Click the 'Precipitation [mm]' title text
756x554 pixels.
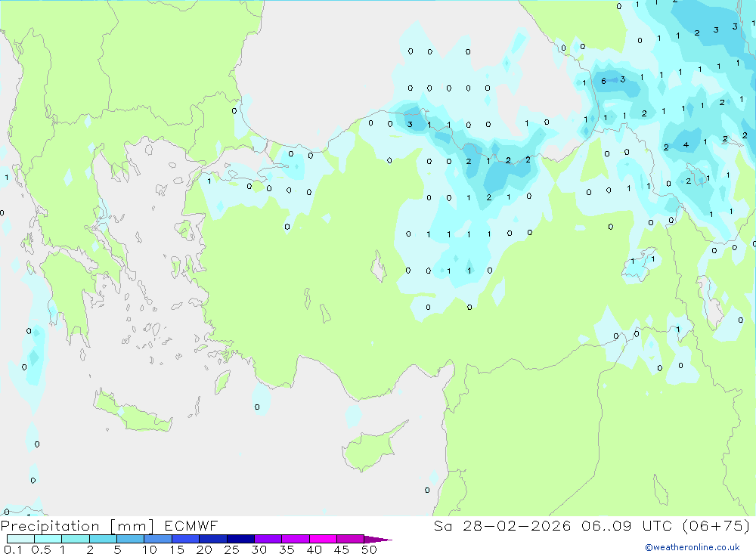tap(77, 526)
